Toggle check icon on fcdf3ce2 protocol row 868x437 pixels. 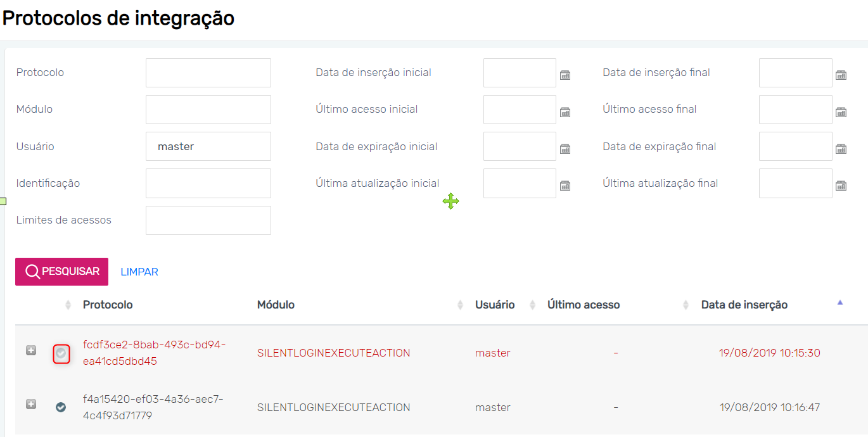61,353
